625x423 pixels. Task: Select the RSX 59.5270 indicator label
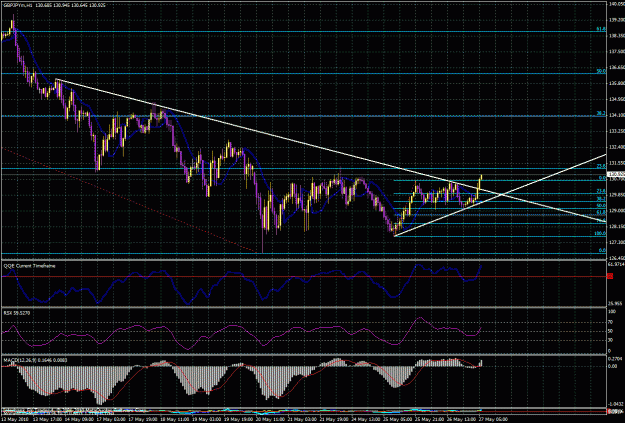17,313
